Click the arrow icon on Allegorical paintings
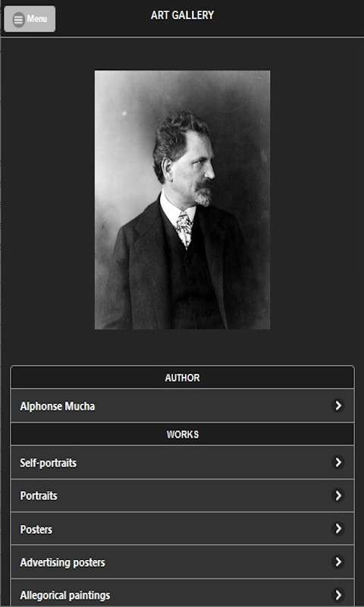Viewport: 364px width, 607px height. coord(338,595)
